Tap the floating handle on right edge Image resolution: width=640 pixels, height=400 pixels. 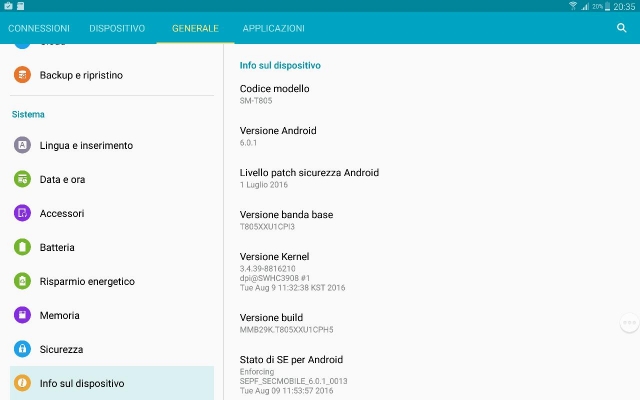point(629,322)
